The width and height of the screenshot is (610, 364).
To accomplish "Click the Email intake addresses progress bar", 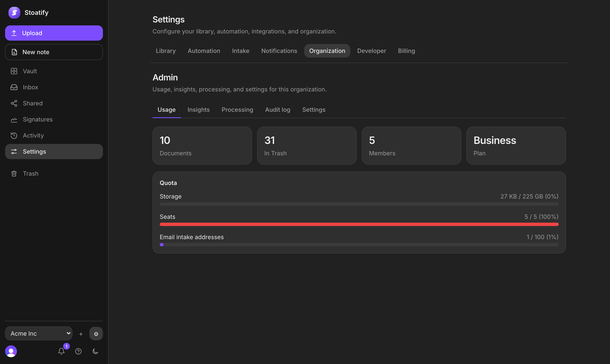I will (359, 245).
